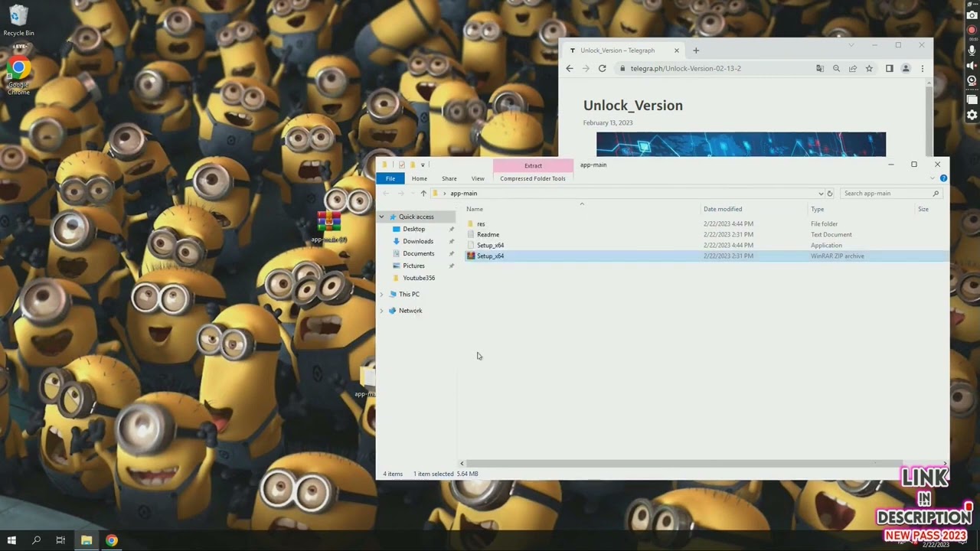The width and height of the screenshot is (980, 551).
Task: Switch to the Share ribbon tab
Action: click(x=449, y=178)
